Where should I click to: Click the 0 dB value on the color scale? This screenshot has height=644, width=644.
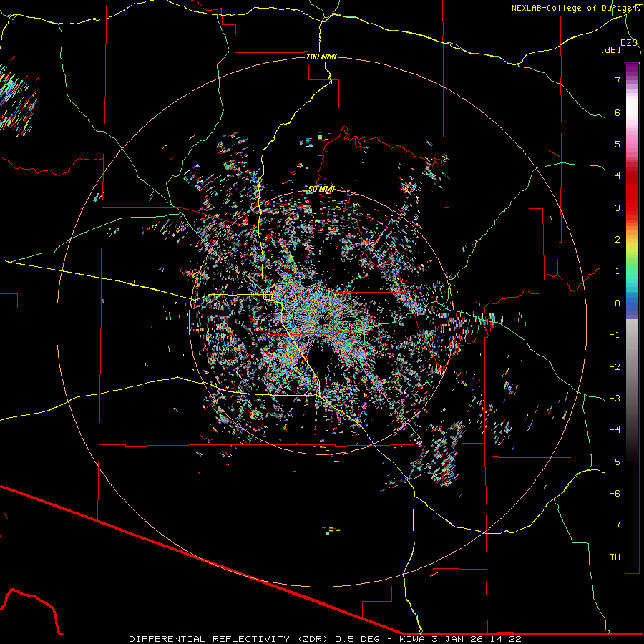618,303
